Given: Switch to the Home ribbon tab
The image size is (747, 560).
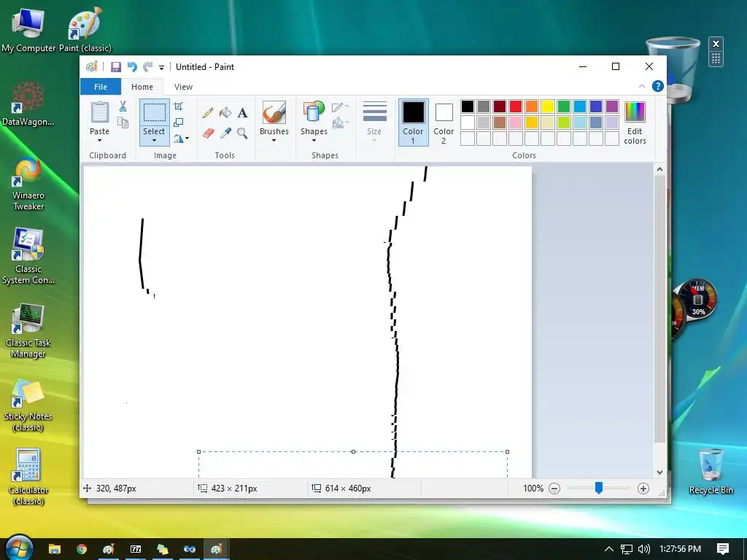Looking at the screenshot, I should point(142,87).
